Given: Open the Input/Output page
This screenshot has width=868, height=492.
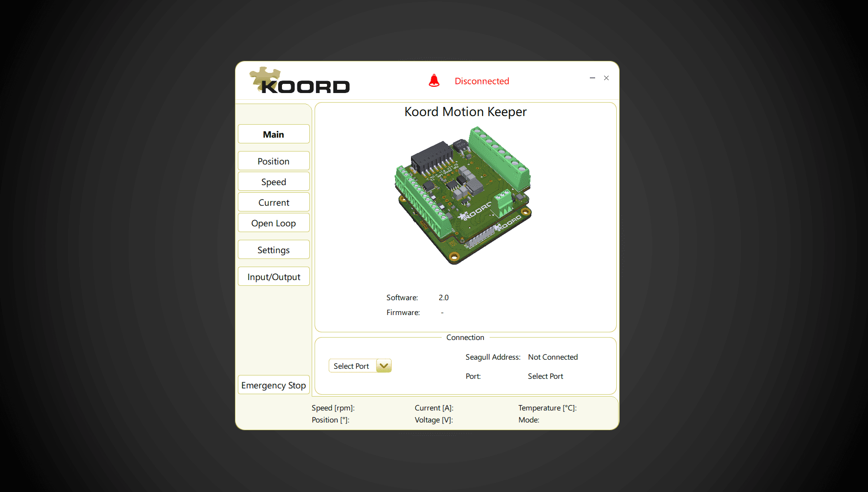Looking at the screenshot, I should click(x=274, y=277).
